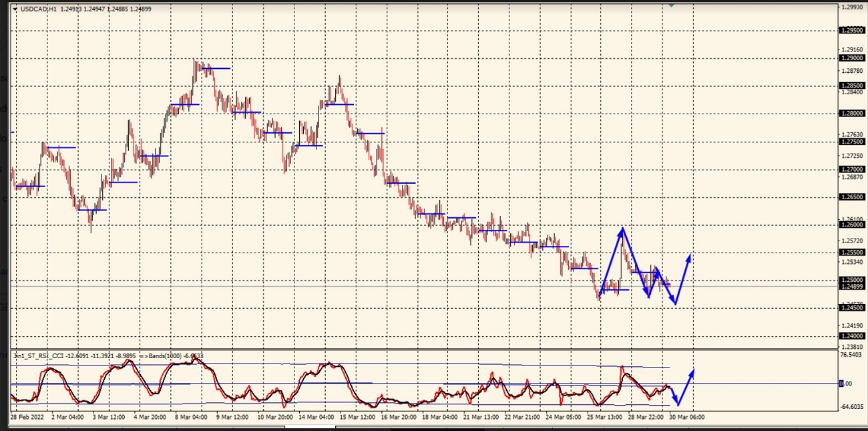
Task: Click the 30 Mar 06:00 time label
Action: (686, 417)
